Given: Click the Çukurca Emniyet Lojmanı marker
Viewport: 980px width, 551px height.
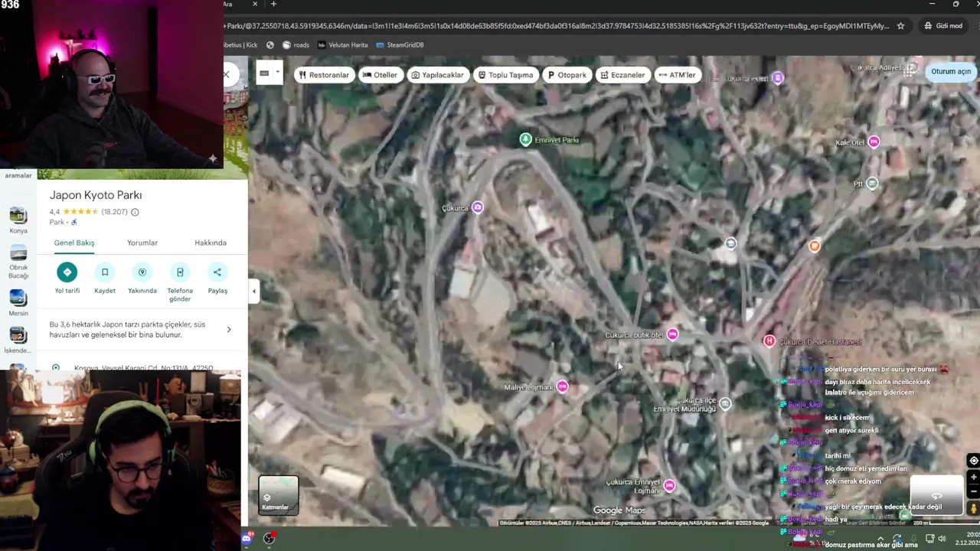Looking at the screenshot, I should (670, 485).
